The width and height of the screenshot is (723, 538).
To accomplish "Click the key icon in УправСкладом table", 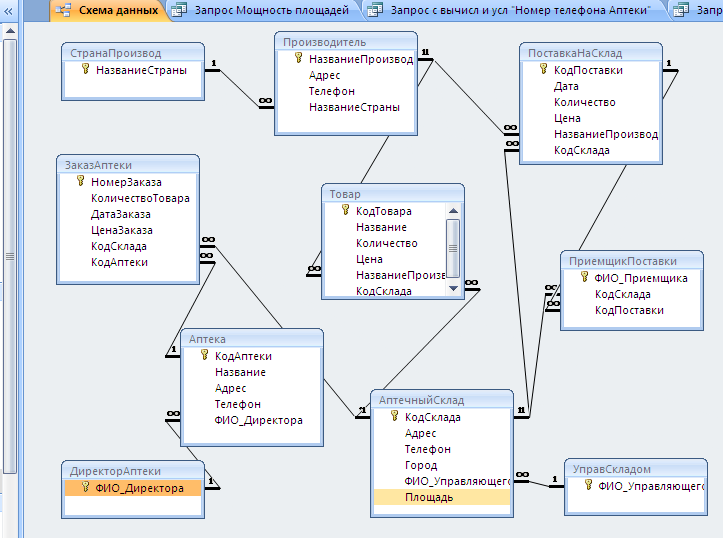I will pyautogui.click(x=588, y=485).
